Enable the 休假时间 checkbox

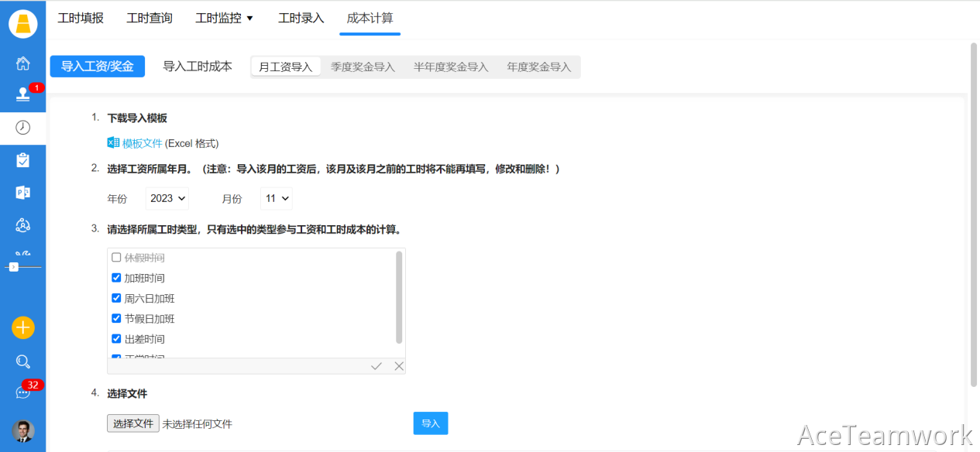pos(116,258)
